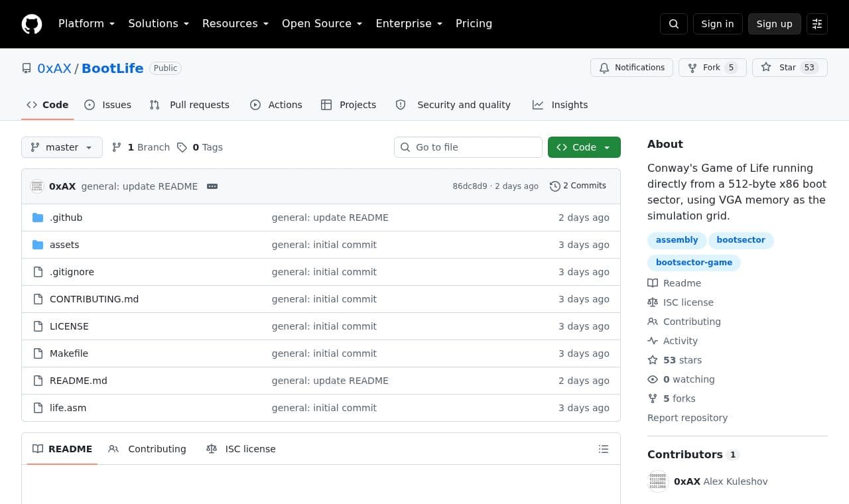849x504 pixels.
Task: View the 2 Commits history
Action: pos(578,186)
